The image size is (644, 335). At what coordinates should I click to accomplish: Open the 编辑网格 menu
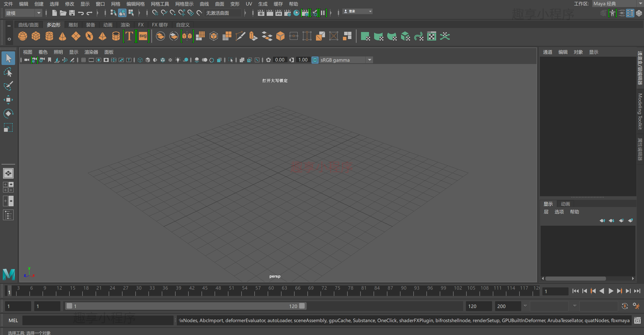coord(136,4)
